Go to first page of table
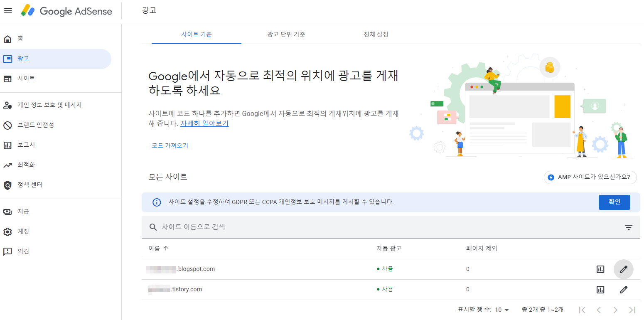Screen dimensions: 644x320 (x=582, y=310)
